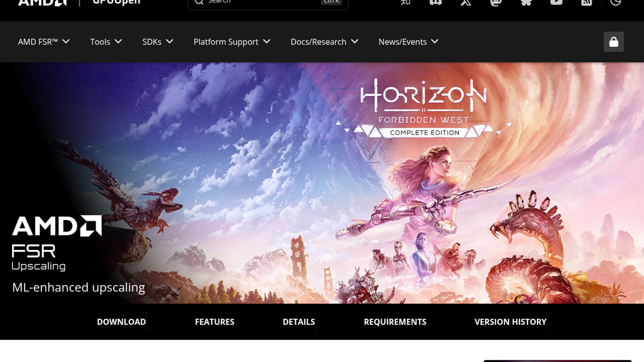Expand the Platform Support menu
Viewport: 644px width, 362px height.
click(232, 42)
